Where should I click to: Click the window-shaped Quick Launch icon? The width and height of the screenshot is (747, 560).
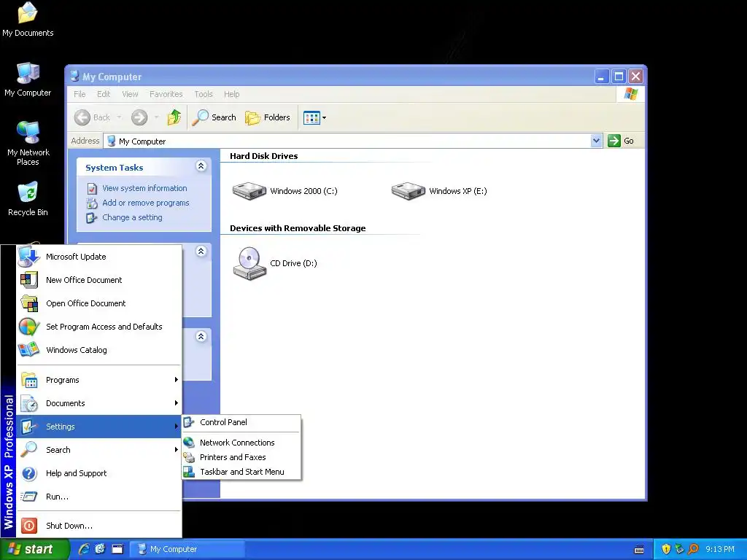coord(117,549)
